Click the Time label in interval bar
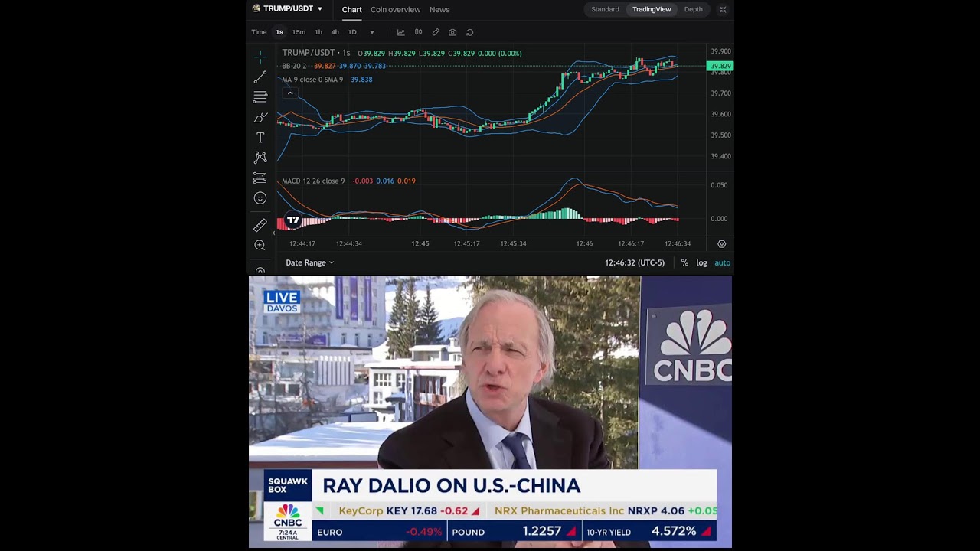 259,32
